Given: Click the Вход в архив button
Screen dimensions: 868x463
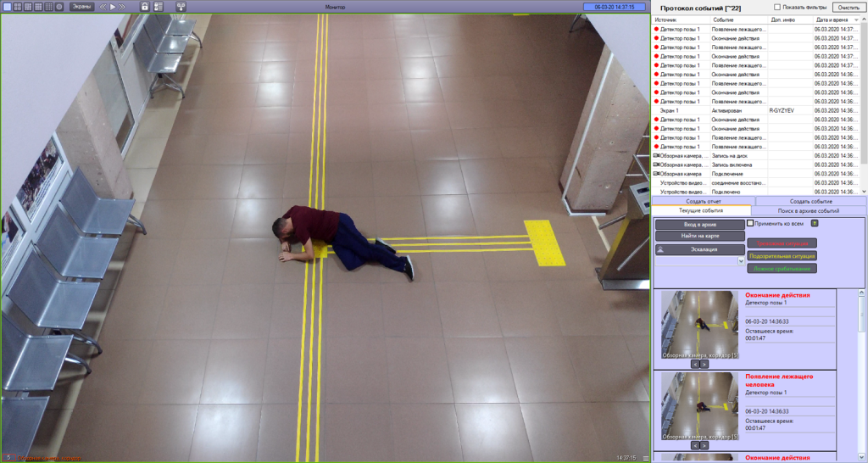Looking at the screenshot, I should coord(699,224).
